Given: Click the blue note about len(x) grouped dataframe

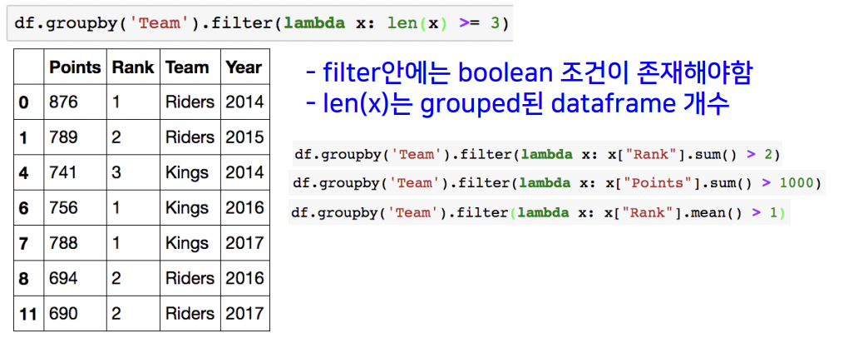Looking at the screenshot, I should [x=518, y=105].
